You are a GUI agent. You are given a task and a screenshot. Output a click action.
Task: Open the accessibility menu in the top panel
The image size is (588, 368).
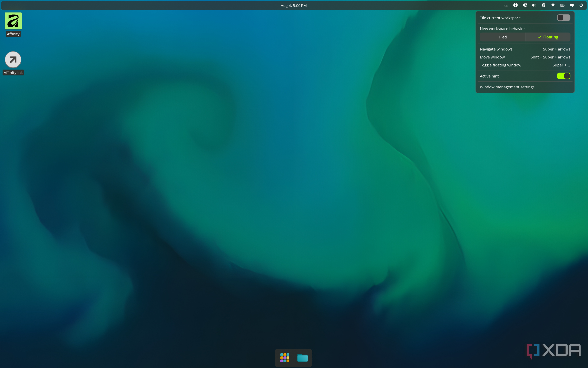[515, 5]
